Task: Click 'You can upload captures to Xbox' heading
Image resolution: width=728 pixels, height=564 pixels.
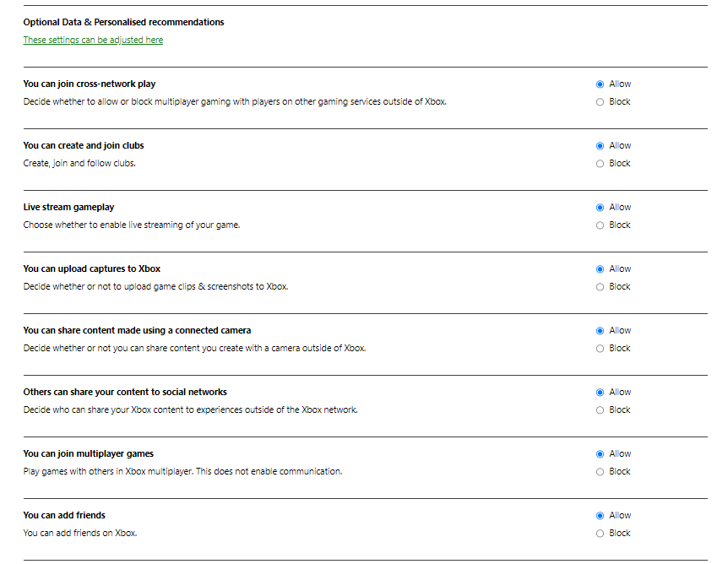Action: [92, 268]
